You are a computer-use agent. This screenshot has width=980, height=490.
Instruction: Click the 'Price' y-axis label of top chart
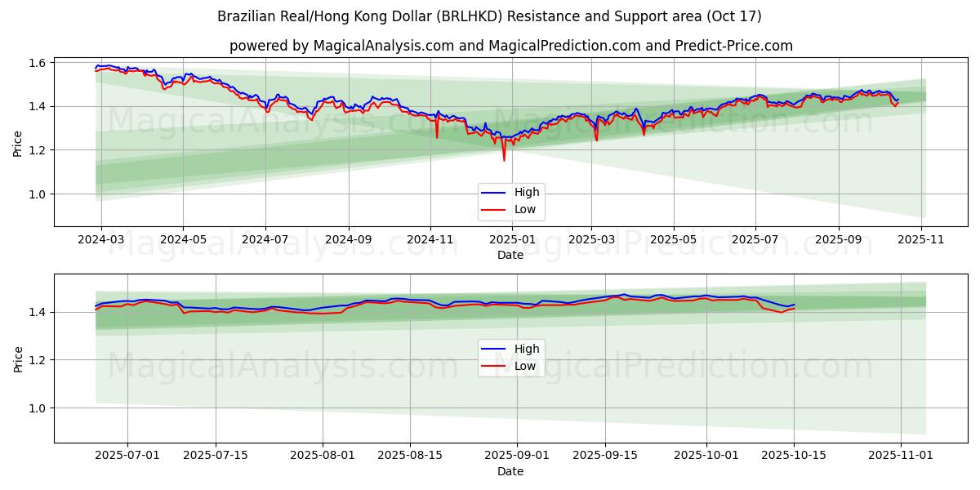point(18,144)
